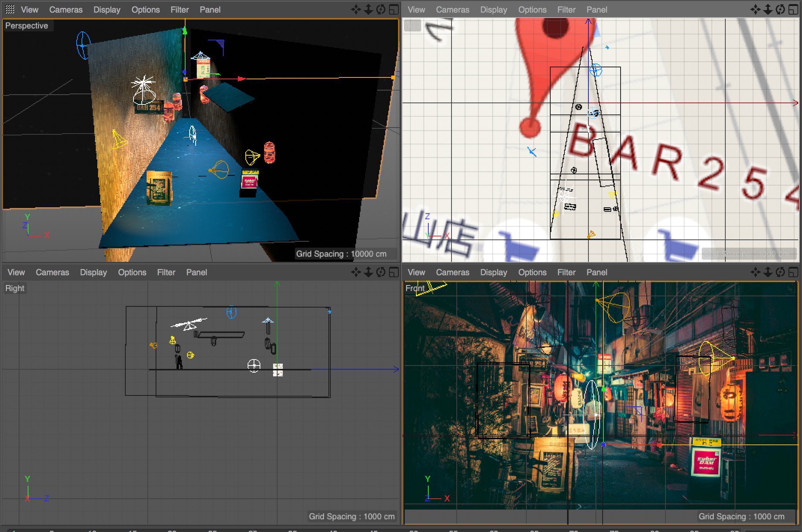Maximize the Right viewport with its toggle icon
The width and height of the screenshot is (802, 532).
(394, 272)
